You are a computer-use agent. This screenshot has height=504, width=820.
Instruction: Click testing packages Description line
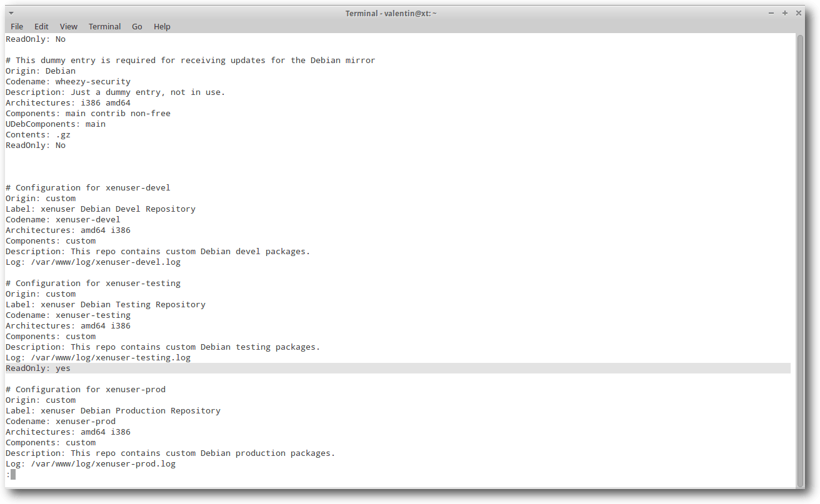163,347
